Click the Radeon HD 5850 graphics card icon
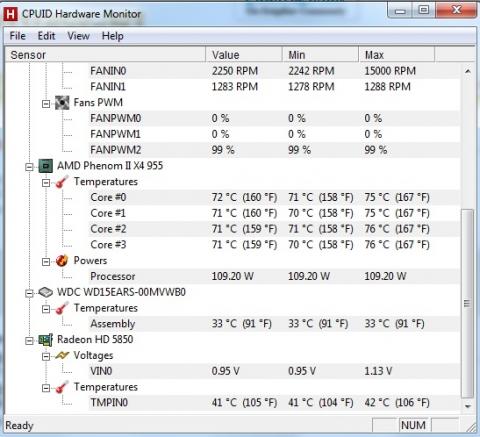Viewport: 480px width, 437px height. [x=46, y=340]
